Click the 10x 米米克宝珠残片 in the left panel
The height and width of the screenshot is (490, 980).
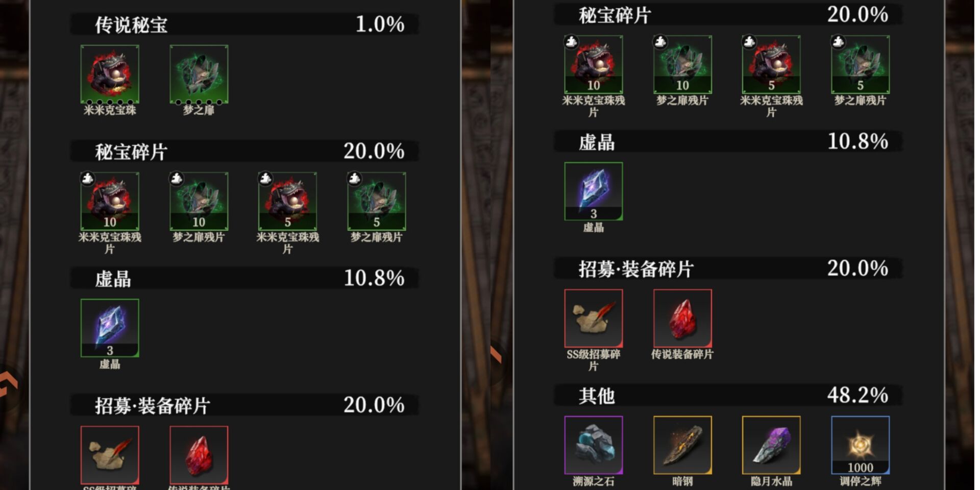[x=110, y=201]
